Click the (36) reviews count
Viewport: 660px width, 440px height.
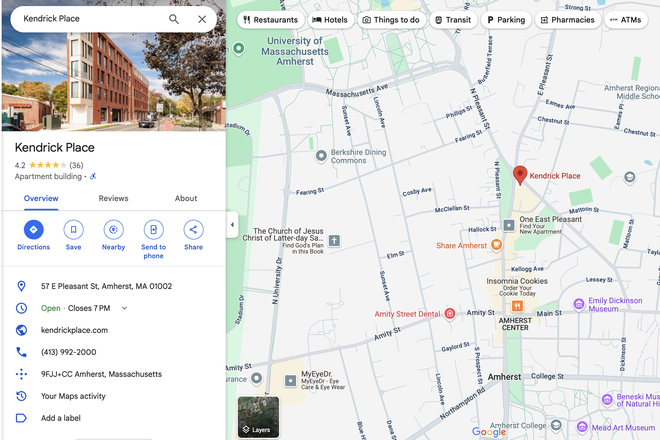coord(76,165)
